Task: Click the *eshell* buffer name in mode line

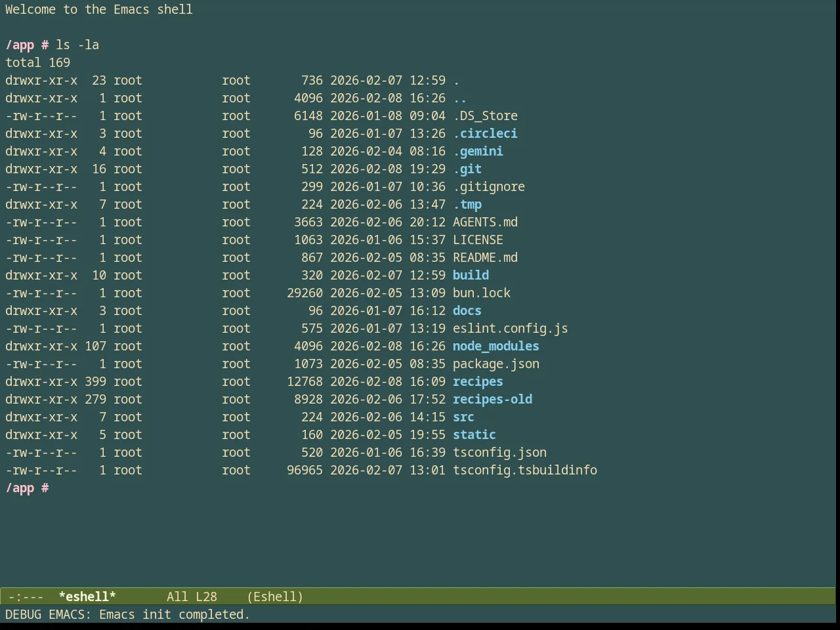Action: point(87,597)
